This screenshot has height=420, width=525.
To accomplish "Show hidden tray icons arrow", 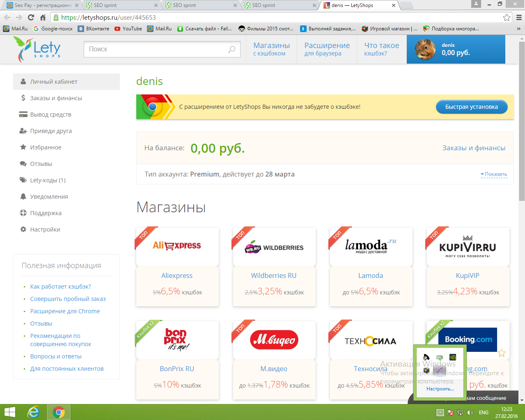I will [440, 413].
